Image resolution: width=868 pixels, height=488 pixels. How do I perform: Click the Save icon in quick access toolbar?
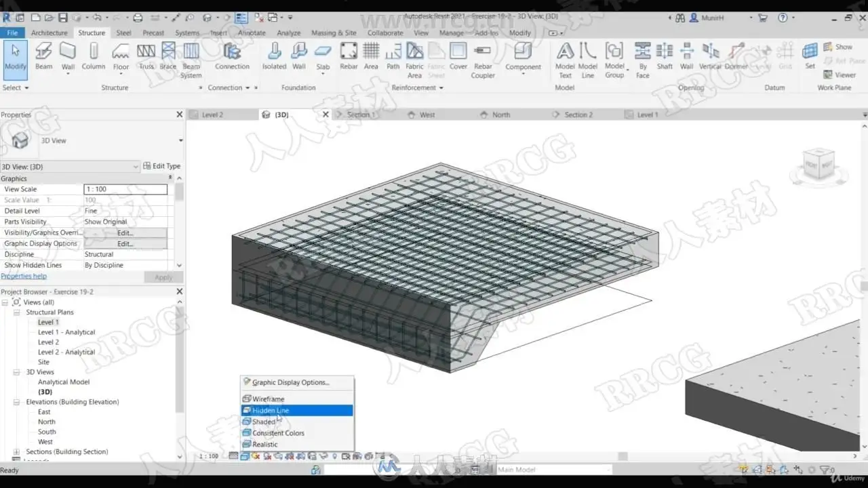point(63,17)
